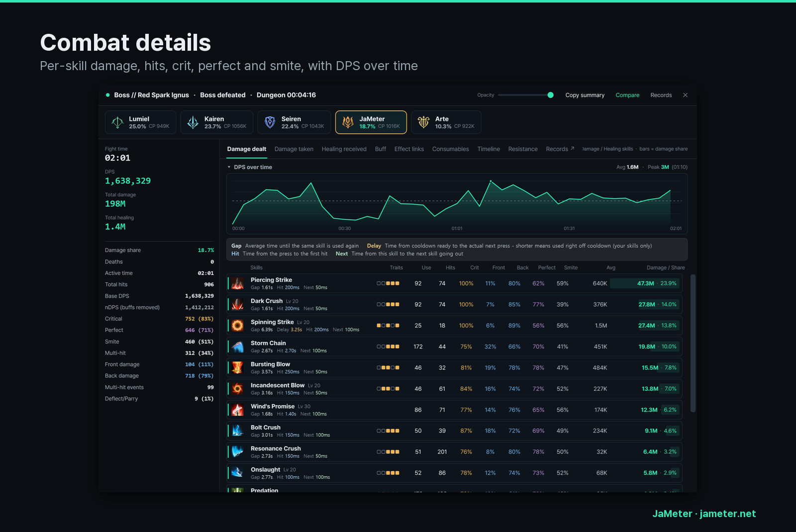Click the Total damage value 198M

pos(115,204)
